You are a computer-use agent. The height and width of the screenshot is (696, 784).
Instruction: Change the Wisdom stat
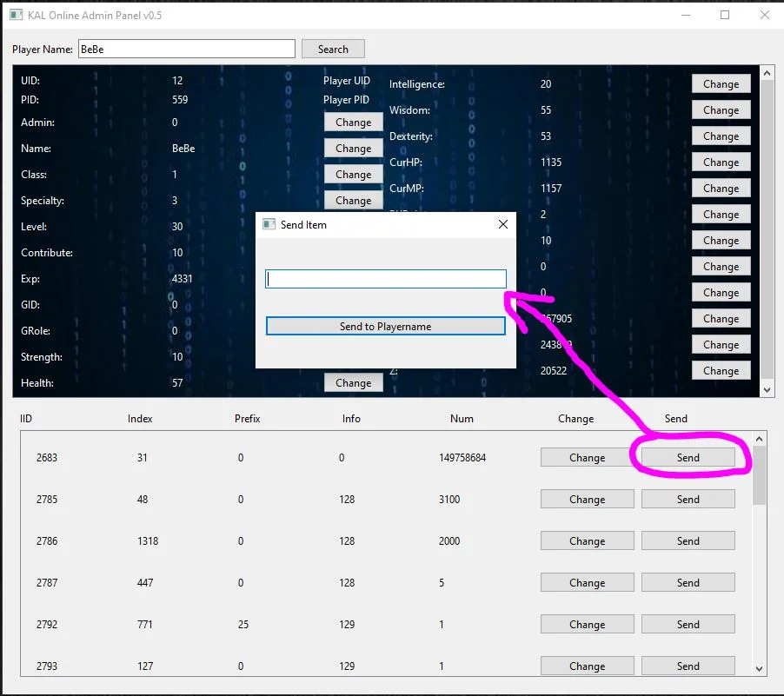click(721, 110)
